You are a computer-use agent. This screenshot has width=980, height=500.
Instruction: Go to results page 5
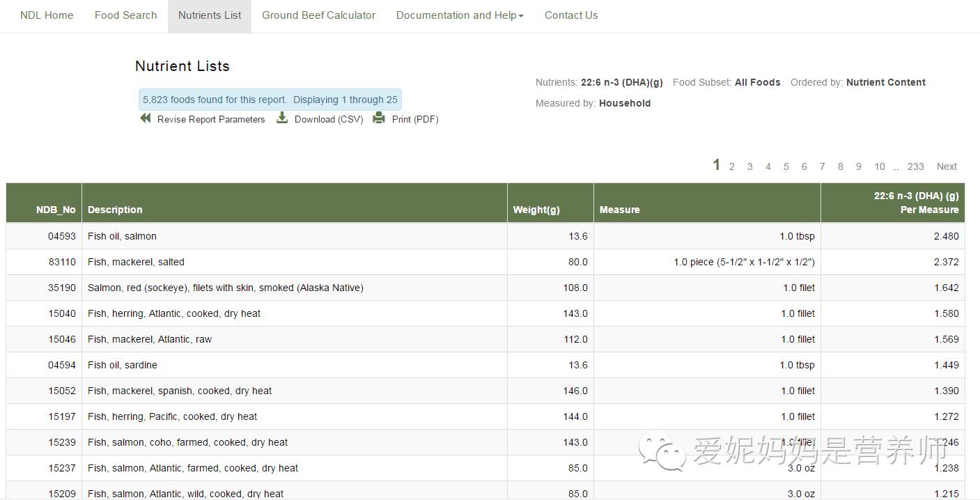(x=786, y=166)
